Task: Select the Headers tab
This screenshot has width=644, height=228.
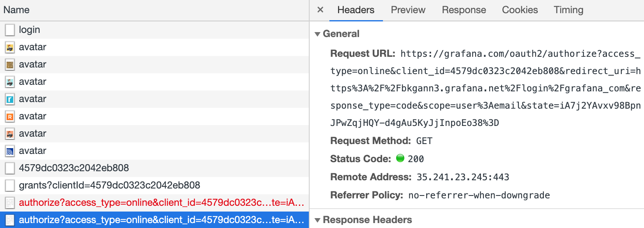Action: [356, 10]
